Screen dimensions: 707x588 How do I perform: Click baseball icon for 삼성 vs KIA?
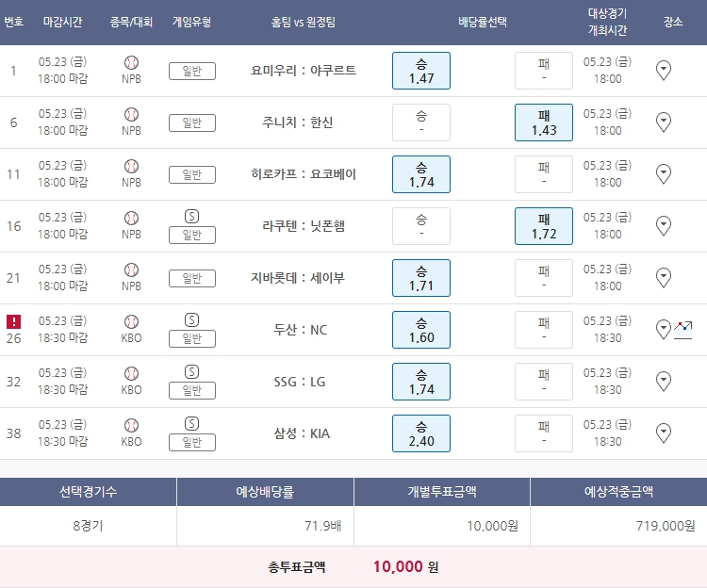[x=131, y=425]
